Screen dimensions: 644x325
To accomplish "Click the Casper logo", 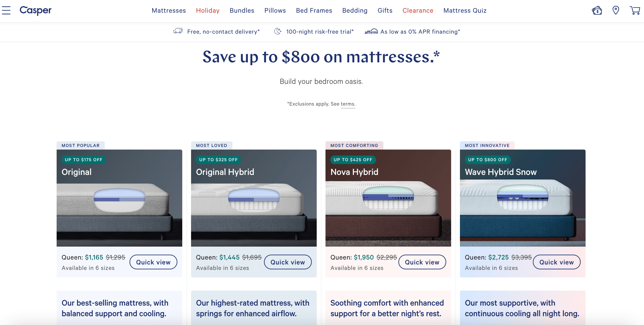I will (x=36, y=10).
